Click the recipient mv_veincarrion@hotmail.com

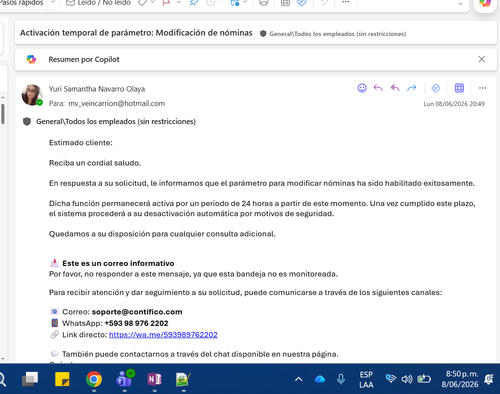[116, 104]
